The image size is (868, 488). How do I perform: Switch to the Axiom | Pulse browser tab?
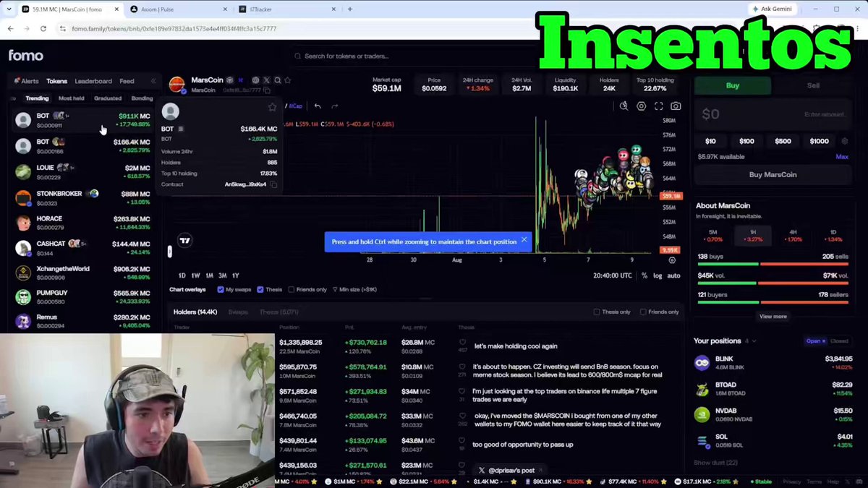tap(179, 9)
